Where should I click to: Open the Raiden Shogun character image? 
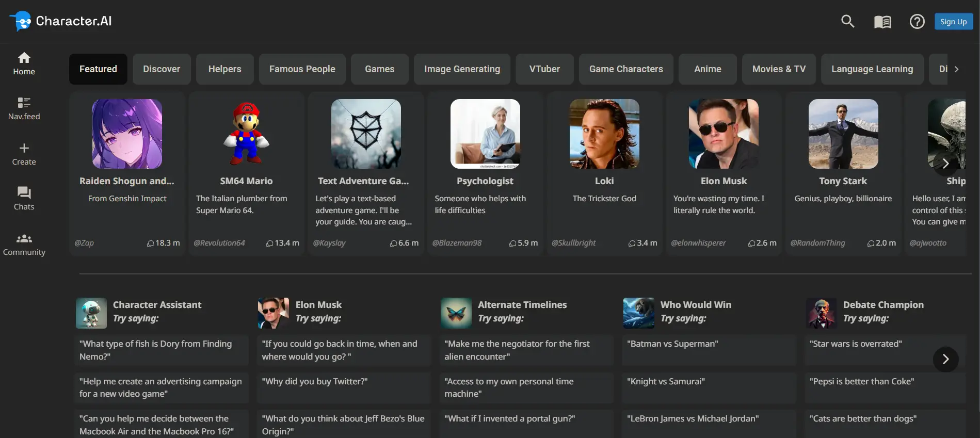[127, 134]
